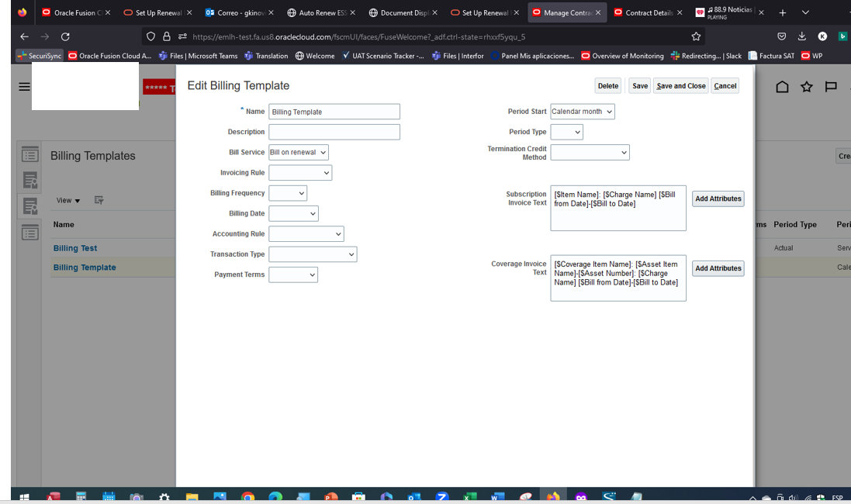Cancel editing the billing template
Screen dimensions: 851x504
[x=725, y=86]
